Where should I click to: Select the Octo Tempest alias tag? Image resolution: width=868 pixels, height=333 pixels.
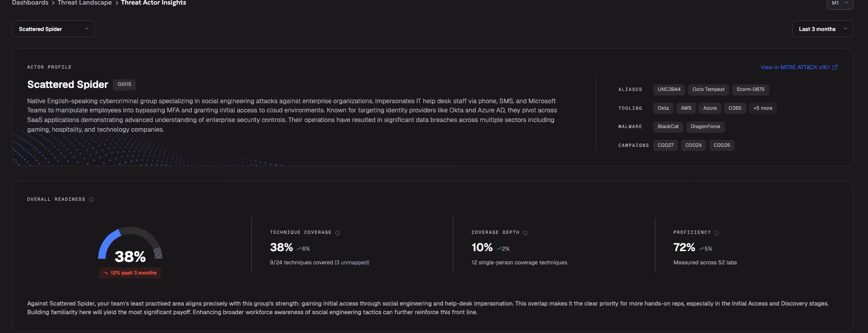[x=708, y=89]
